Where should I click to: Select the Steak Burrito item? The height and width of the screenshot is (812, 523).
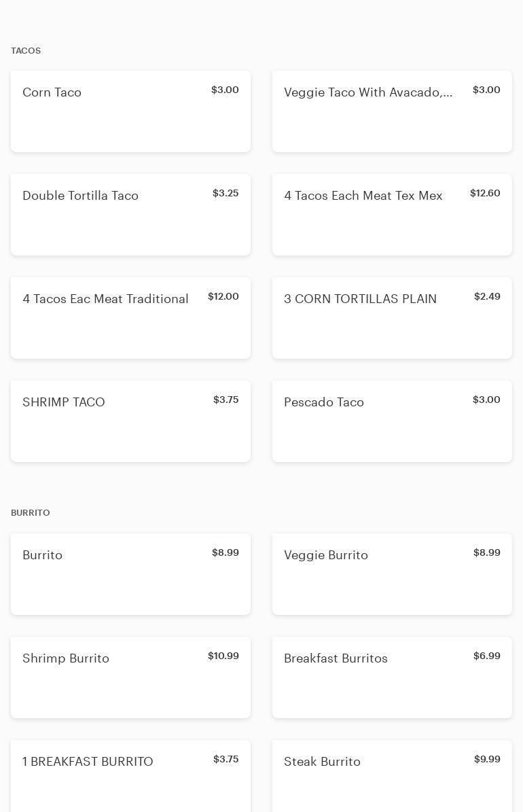pos(392,776)
